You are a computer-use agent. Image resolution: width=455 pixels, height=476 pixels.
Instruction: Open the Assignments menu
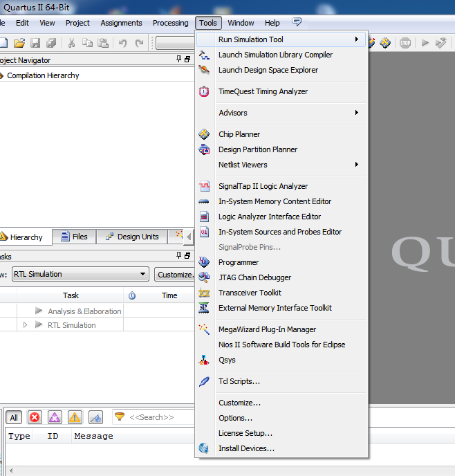point(121,23)
